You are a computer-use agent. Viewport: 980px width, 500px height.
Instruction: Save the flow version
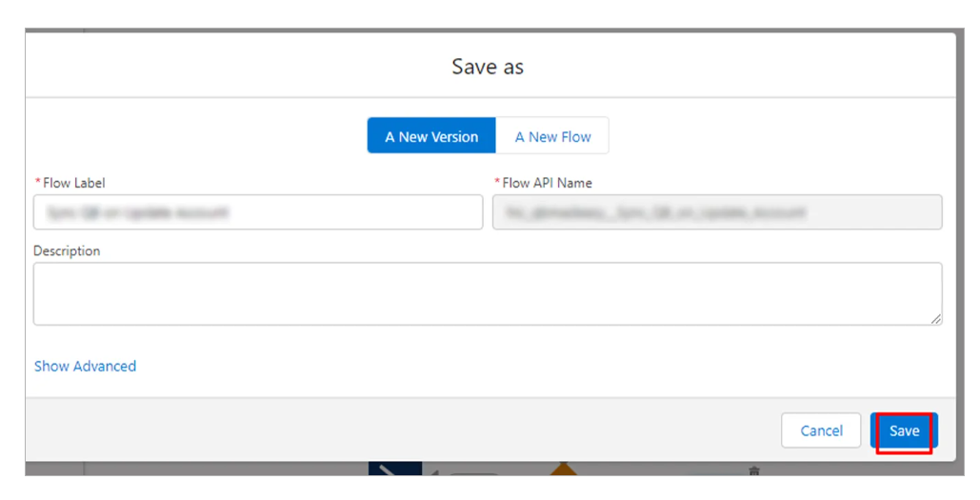pos(904,430)
